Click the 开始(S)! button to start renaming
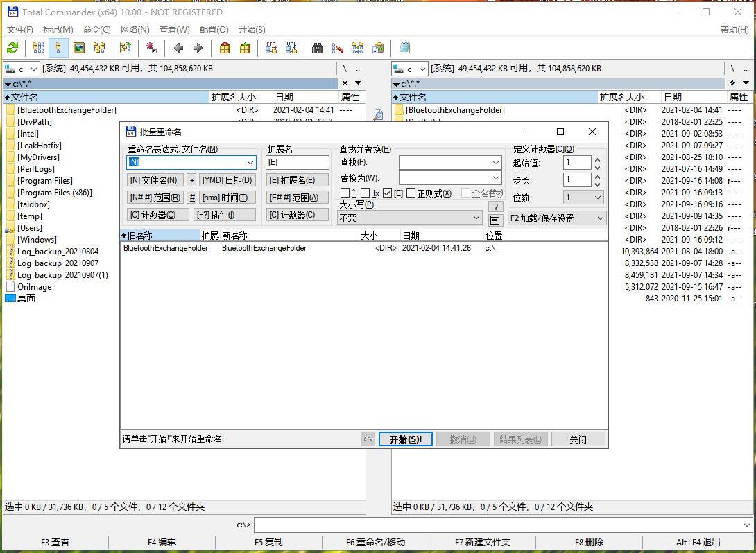The height and width of the screenshot is (553, 756). pos(406,438)
